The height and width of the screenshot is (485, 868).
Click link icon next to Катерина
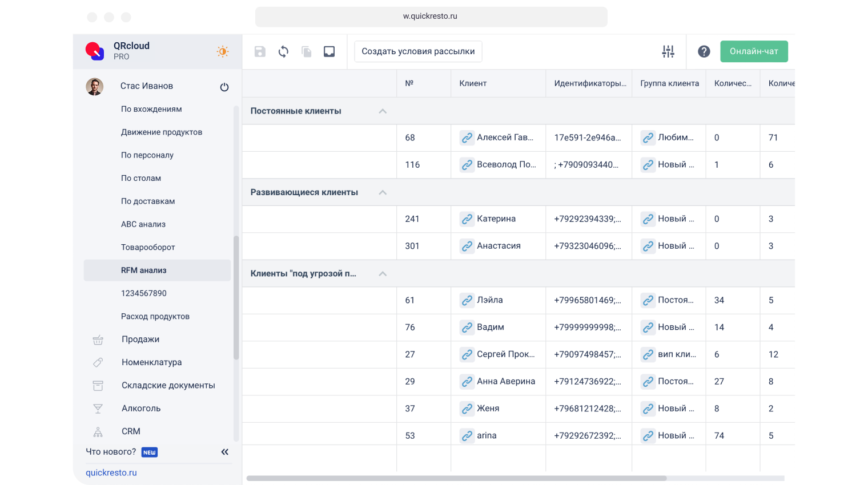(x=467, y=219)
